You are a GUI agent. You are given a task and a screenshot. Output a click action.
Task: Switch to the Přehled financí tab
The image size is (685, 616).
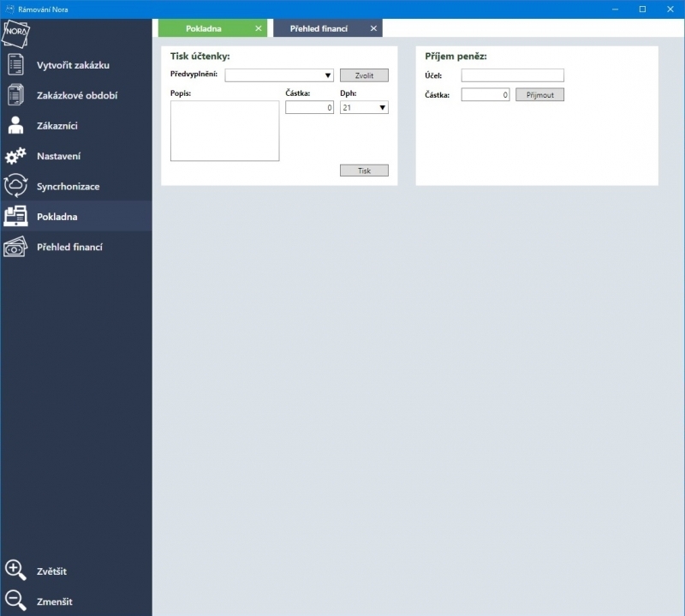point(319,28)
